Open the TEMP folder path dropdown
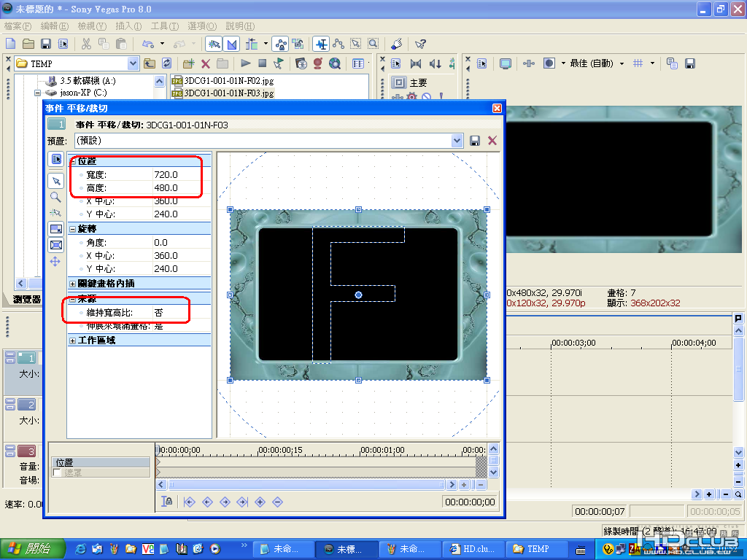 tap(133, 63)
